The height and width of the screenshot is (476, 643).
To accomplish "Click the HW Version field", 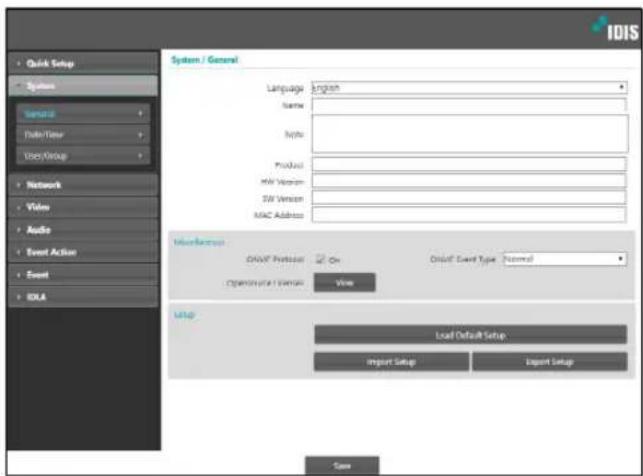I will [469, 181].
